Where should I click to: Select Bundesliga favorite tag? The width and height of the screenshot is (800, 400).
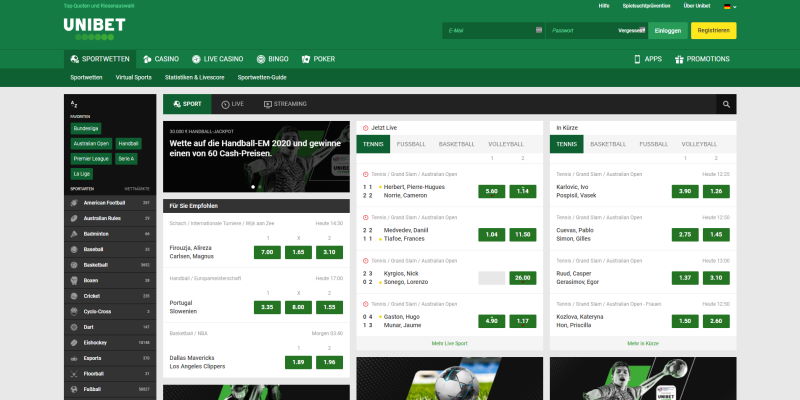click(x=86, y=129)
